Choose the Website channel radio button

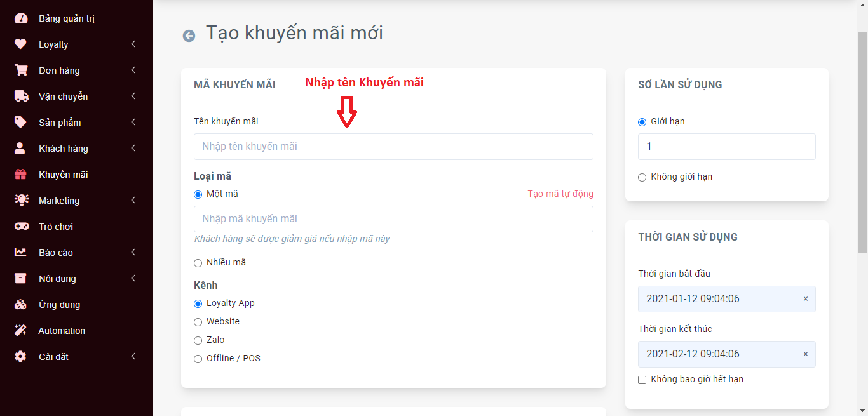198,322
